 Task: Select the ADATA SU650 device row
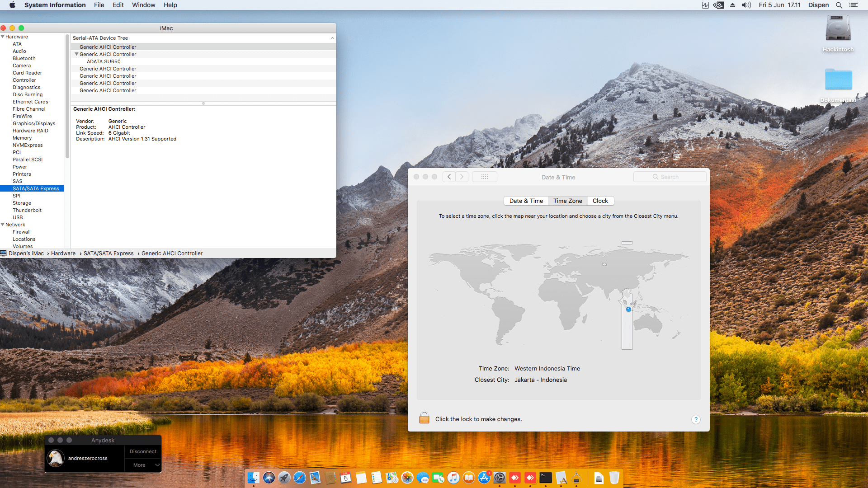click(104, 61)
